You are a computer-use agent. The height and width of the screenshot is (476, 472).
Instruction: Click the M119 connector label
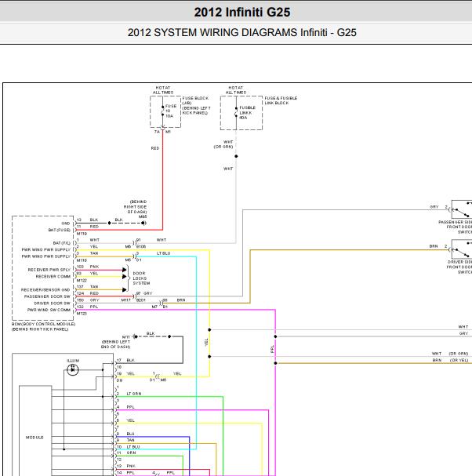click(x=82, y=234)
